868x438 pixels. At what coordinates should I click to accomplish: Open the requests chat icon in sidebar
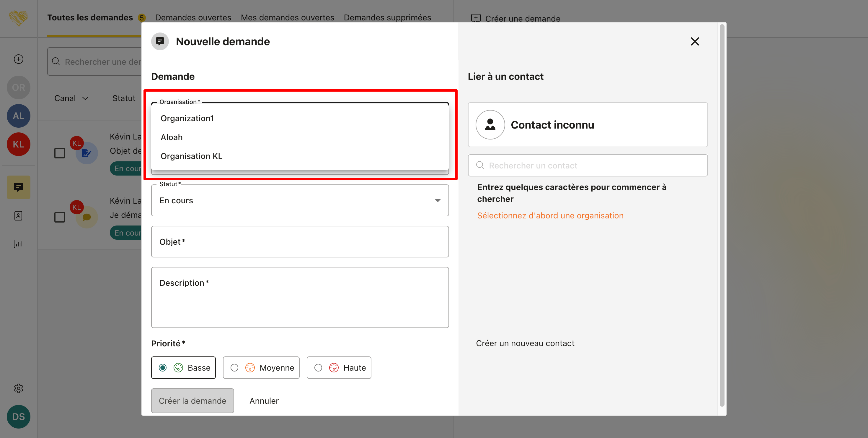tap(19, 187)
